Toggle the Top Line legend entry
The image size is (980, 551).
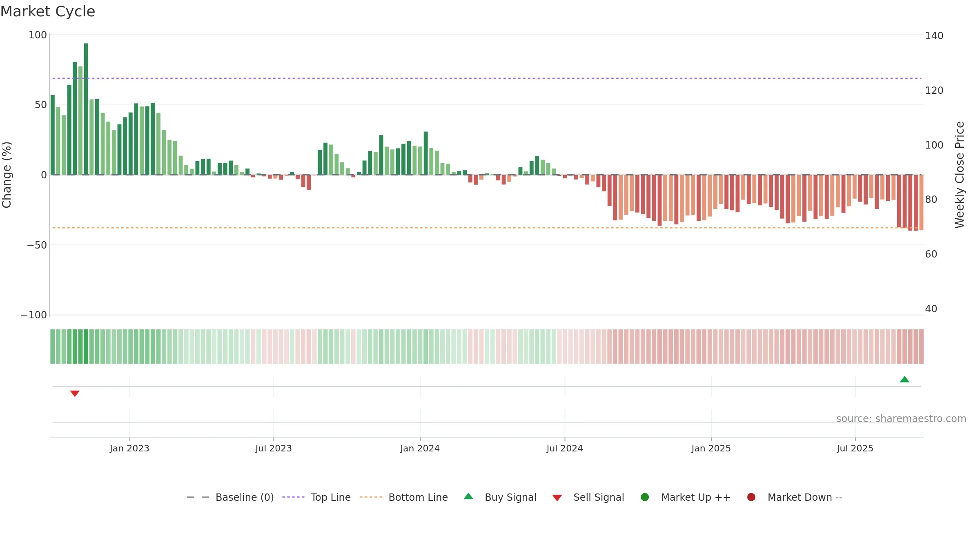316,498
